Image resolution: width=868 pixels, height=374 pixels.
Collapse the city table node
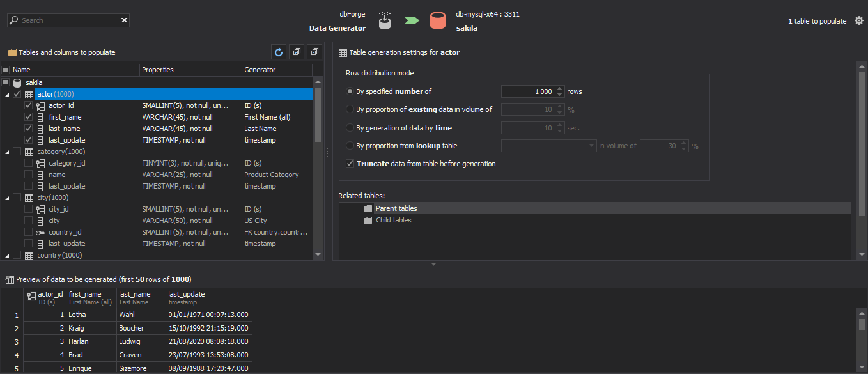click(6, 198)
